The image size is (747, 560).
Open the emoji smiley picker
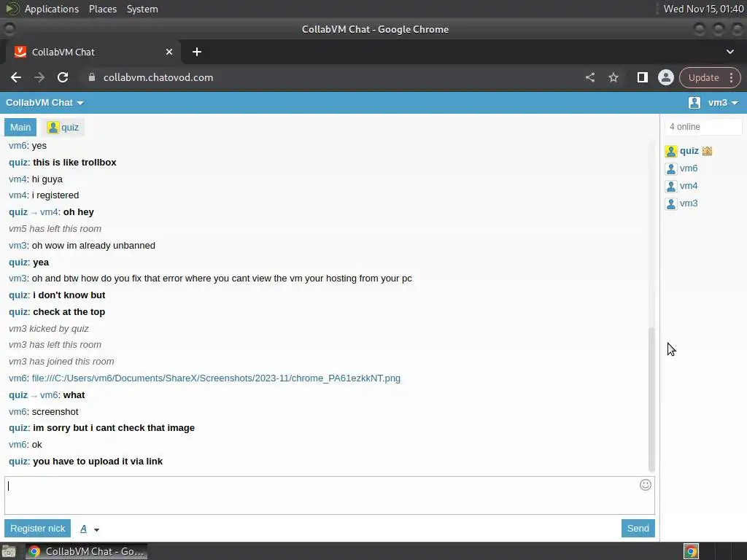(x=645, y=485)
